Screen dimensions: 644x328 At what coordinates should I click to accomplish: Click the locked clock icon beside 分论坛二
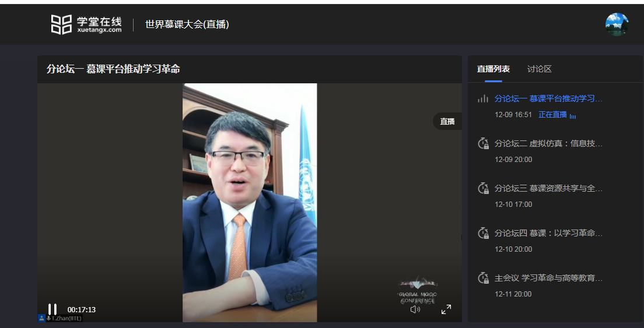point(482,143)
